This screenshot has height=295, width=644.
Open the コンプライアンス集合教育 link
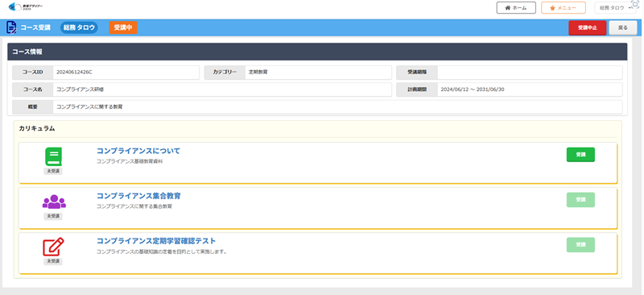pyautogui.click(x=138, y=196)
